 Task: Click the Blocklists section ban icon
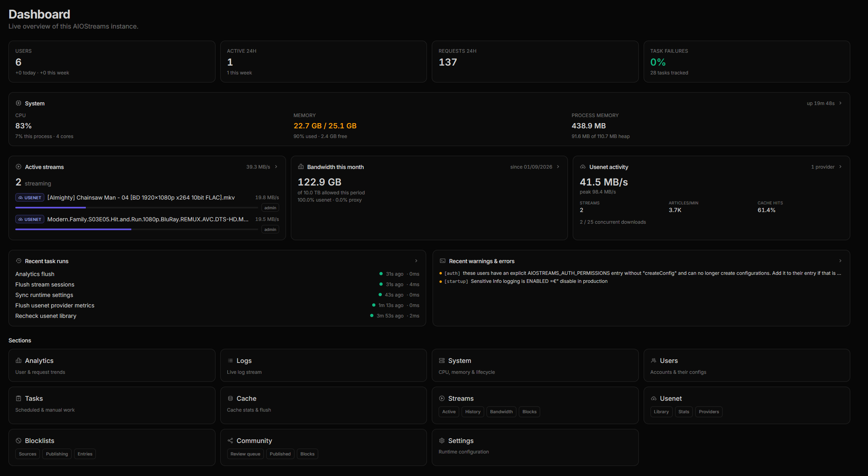(19, 441)
